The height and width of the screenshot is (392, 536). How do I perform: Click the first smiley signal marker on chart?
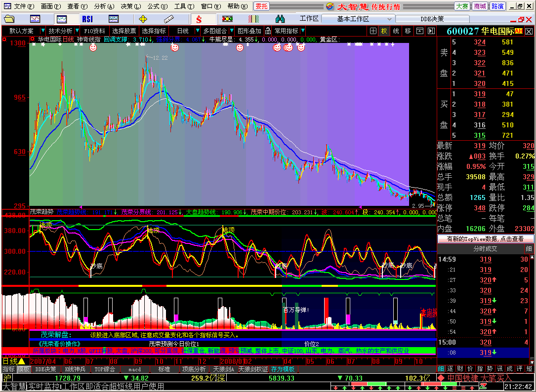(93, 47)
